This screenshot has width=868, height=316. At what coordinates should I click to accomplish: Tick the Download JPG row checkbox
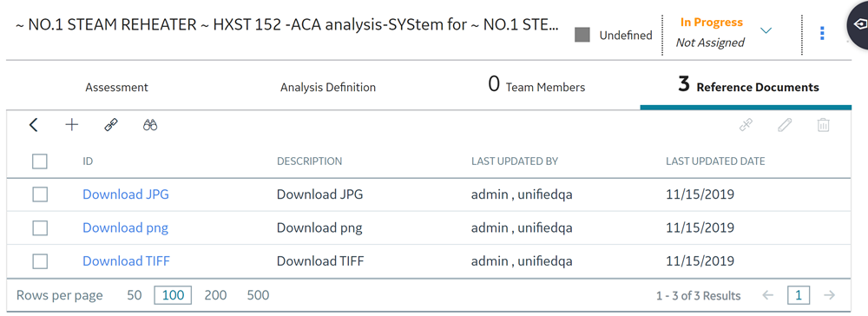point(40,194)
